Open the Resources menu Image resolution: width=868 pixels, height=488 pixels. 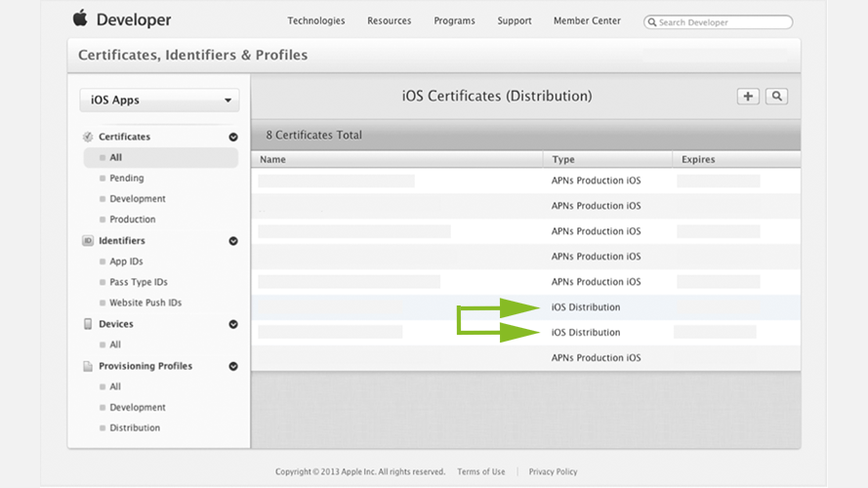pos(390,20)
